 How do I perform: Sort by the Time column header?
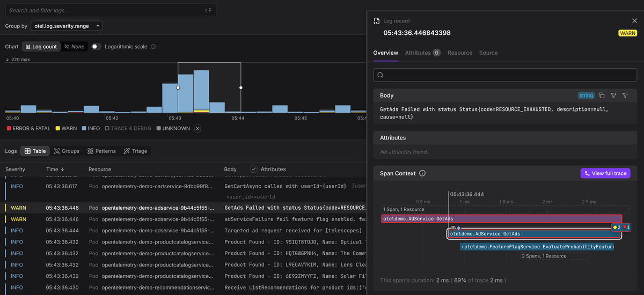pyautogui.click(x=52, y=169)
